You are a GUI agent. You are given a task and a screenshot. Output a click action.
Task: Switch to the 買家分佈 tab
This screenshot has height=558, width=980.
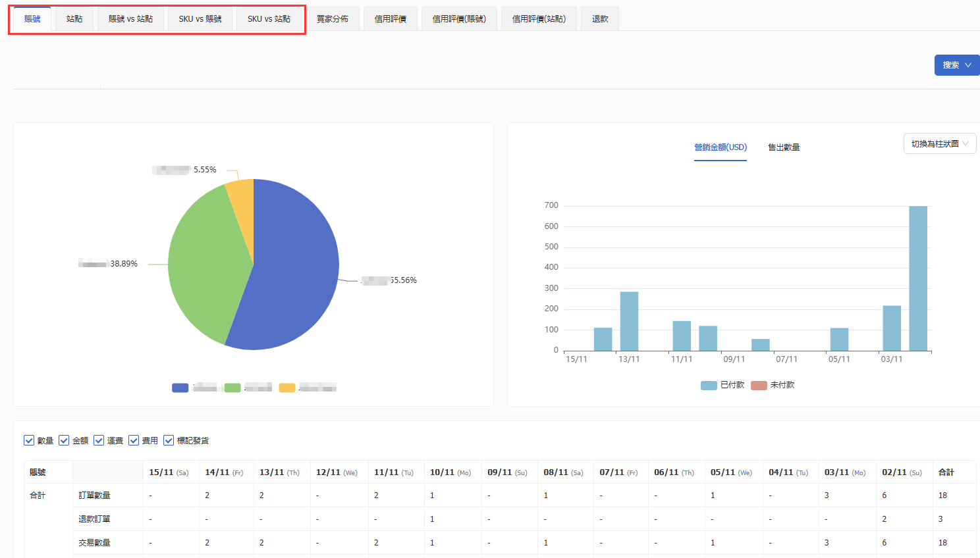(333, 19)
